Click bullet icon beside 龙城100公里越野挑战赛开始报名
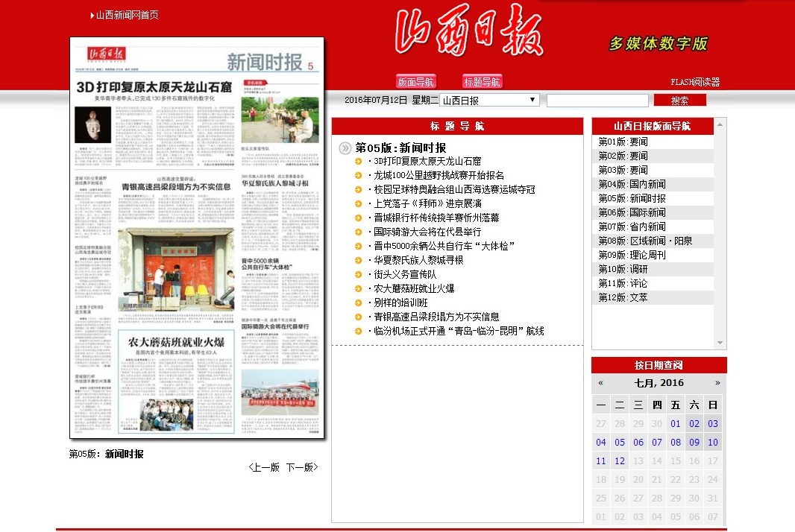795x532 pixels. click(359, 175)
